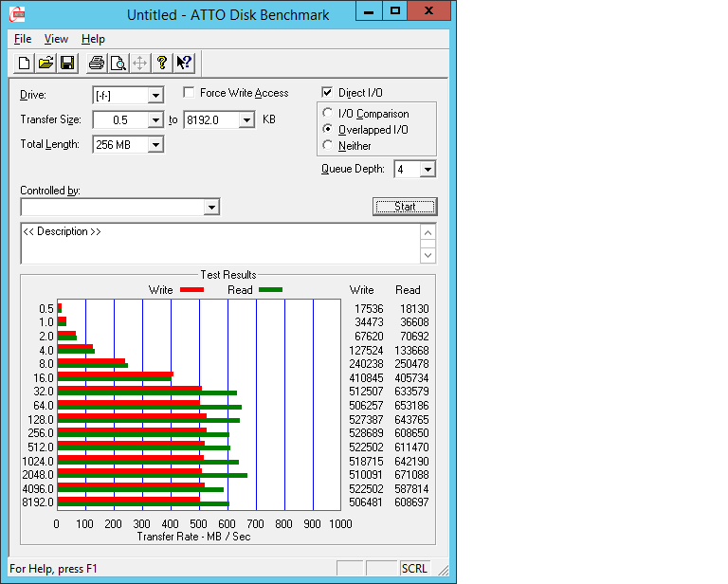
Task: Click the read value 671088
Action: point(411,474)
